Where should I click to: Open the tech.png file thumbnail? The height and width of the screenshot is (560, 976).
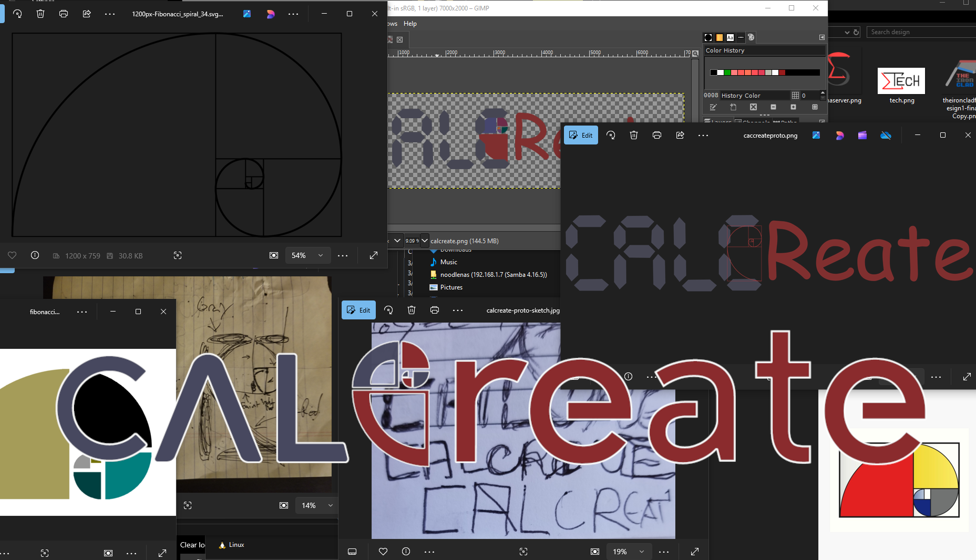point(901,81)
